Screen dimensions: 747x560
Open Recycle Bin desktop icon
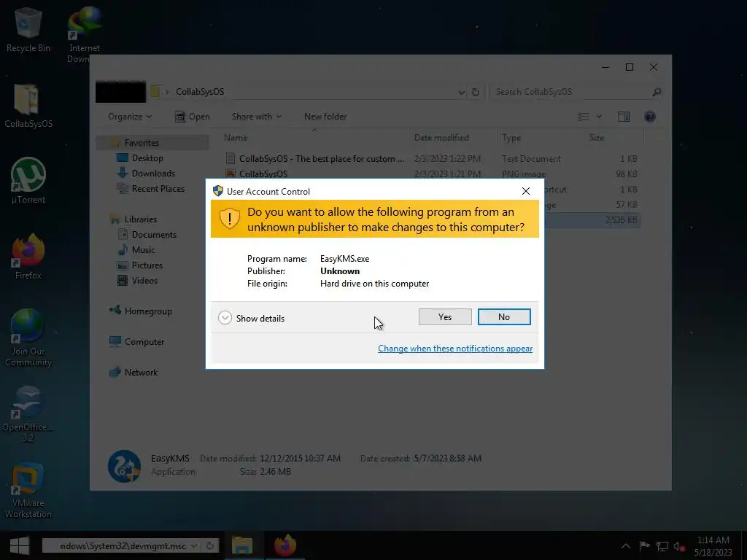[28, 29]
